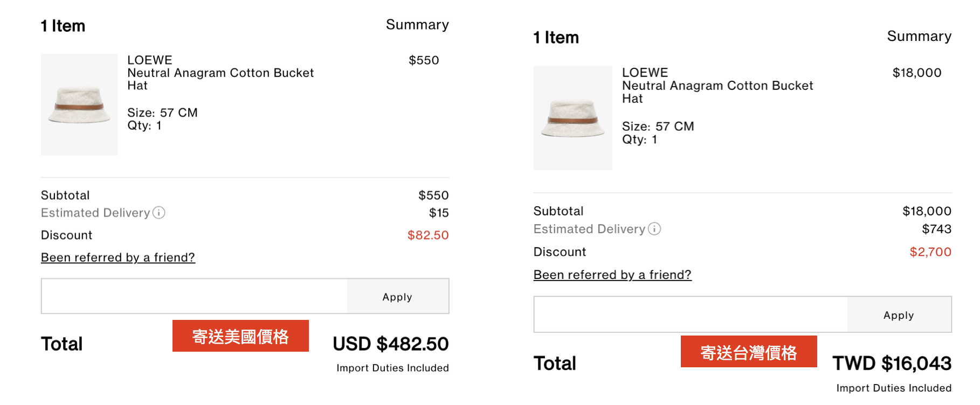This screenshot has width=980, height=405.
Task: Click the bucket hat thumbnail in USD order
Action: coord(79,104)
